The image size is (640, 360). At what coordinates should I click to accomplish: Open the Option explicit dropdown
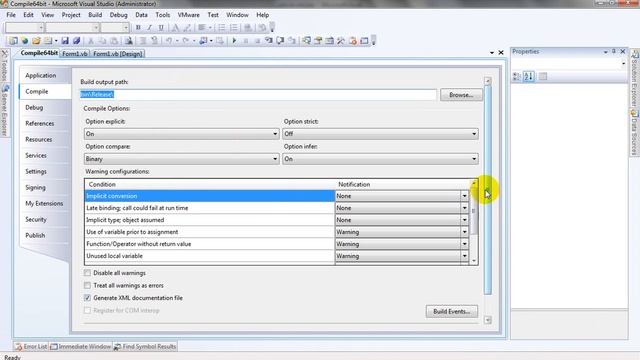(x=182, y=134)
